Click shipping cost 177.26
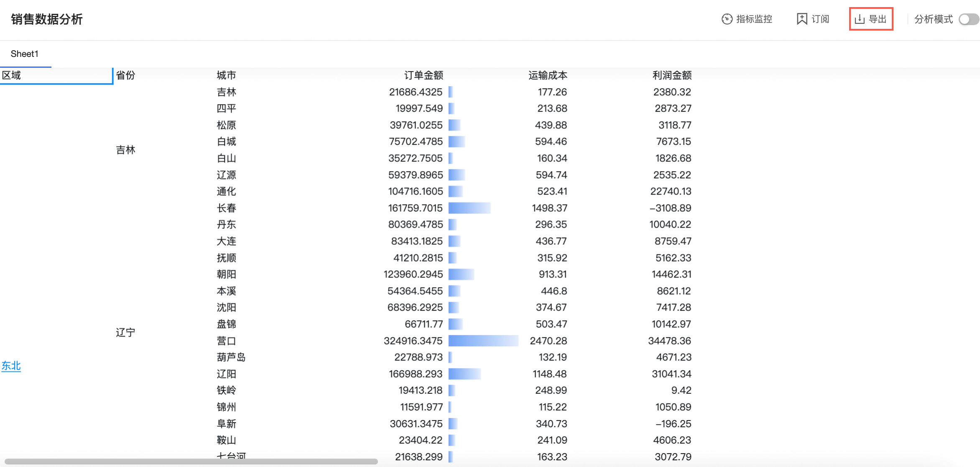The height and width of the screenshot is (467, 980). point(552,92)
